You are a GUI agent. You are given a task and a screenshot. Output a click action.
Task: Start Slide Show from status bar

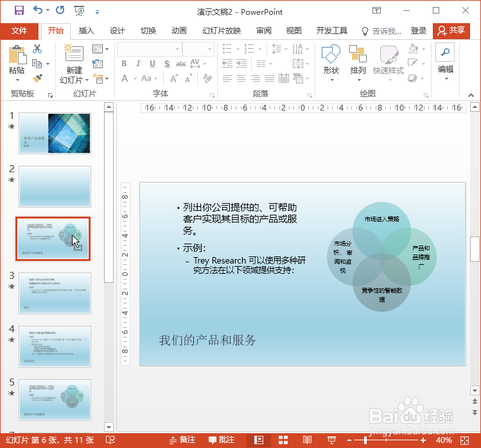(x=331, y=440)
